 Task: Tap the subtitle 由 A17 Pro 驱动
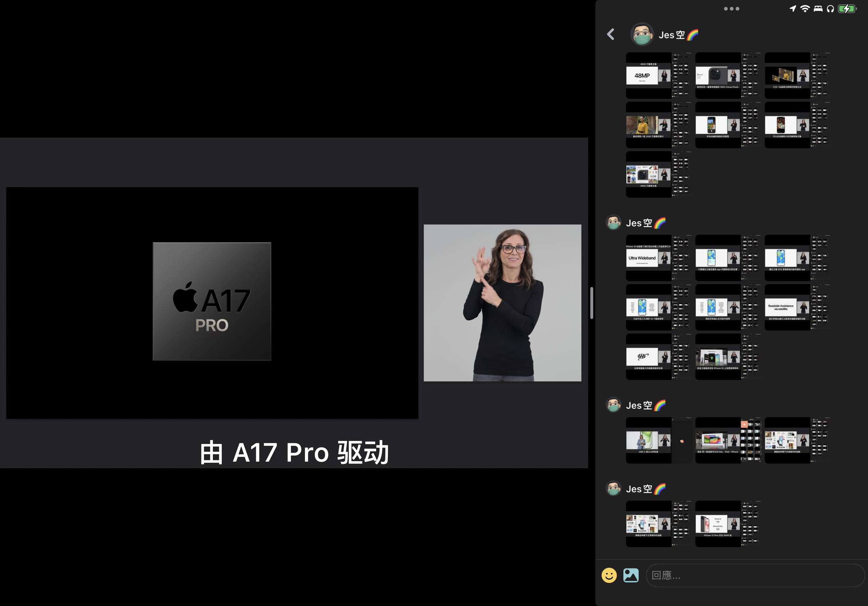tap(294, 452)
